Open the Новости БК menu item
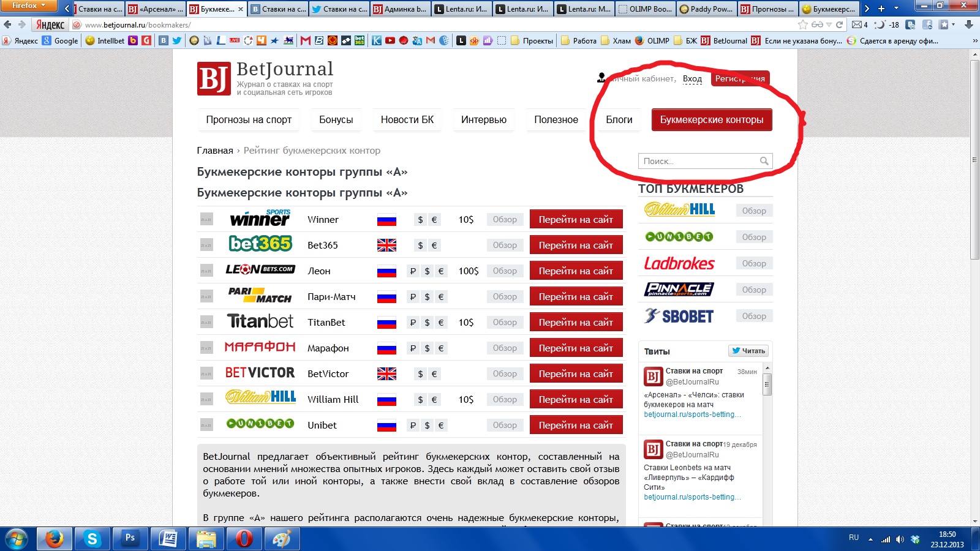Screen dimensions: 980x551 407,120
